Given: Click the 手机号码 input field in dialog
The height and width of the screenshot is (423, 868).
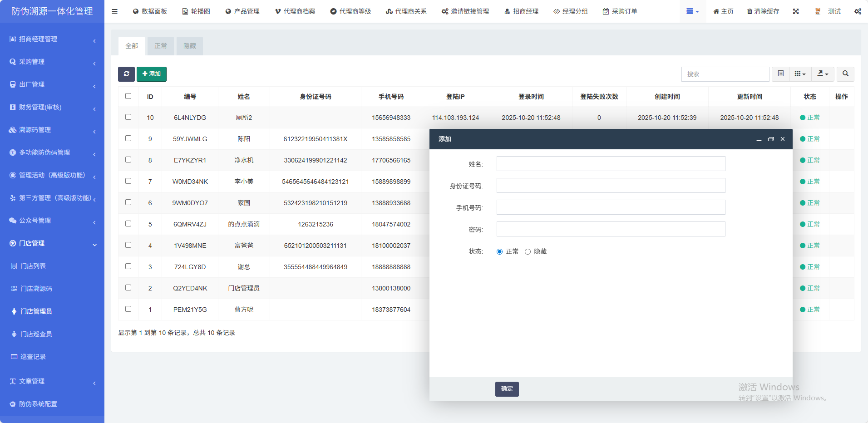Looking at the screenshot, I should (611, 207).
